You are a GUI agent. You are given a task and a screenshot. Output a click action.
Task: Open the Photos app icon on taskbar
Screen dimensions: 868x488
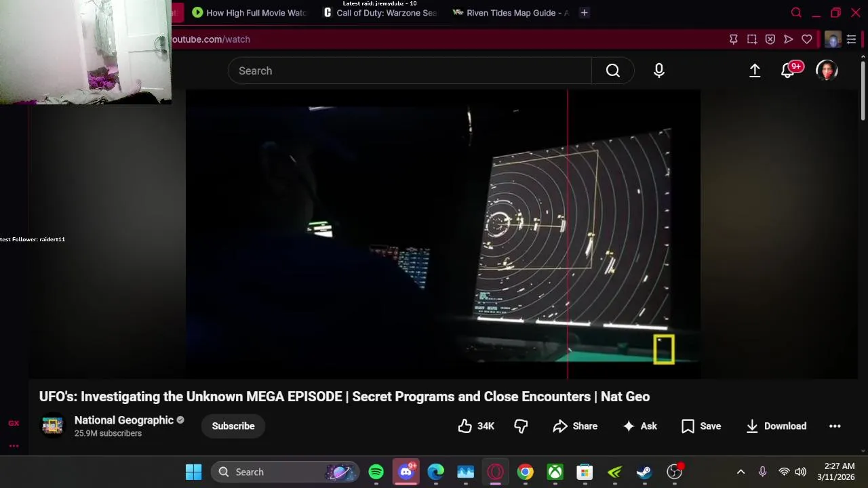tap(465, 472)
